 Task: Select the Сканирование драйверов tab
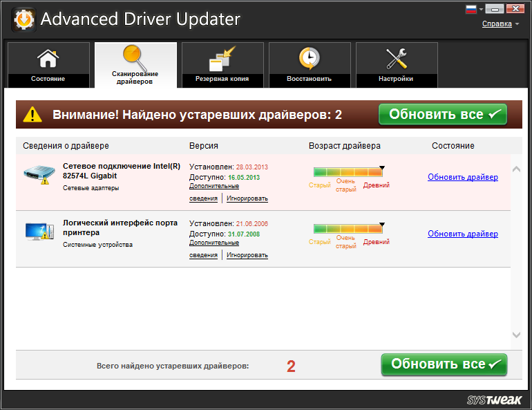click(x=135, y=65)
